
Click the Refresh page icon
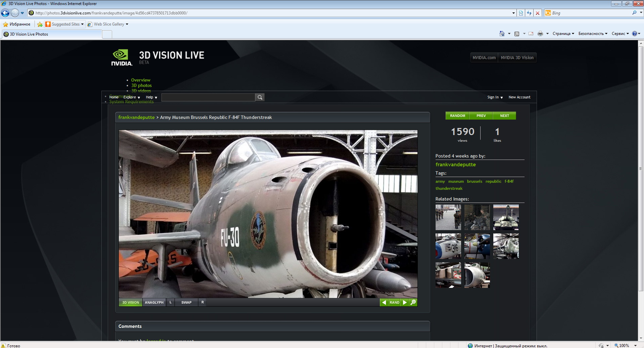(x=529, y=13)
